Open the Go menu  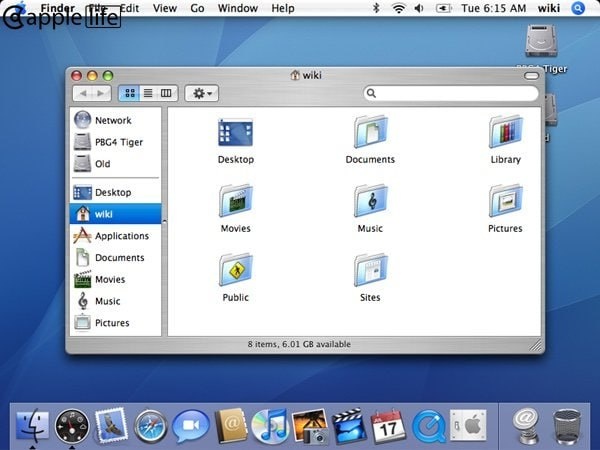(x=197, y=8)
